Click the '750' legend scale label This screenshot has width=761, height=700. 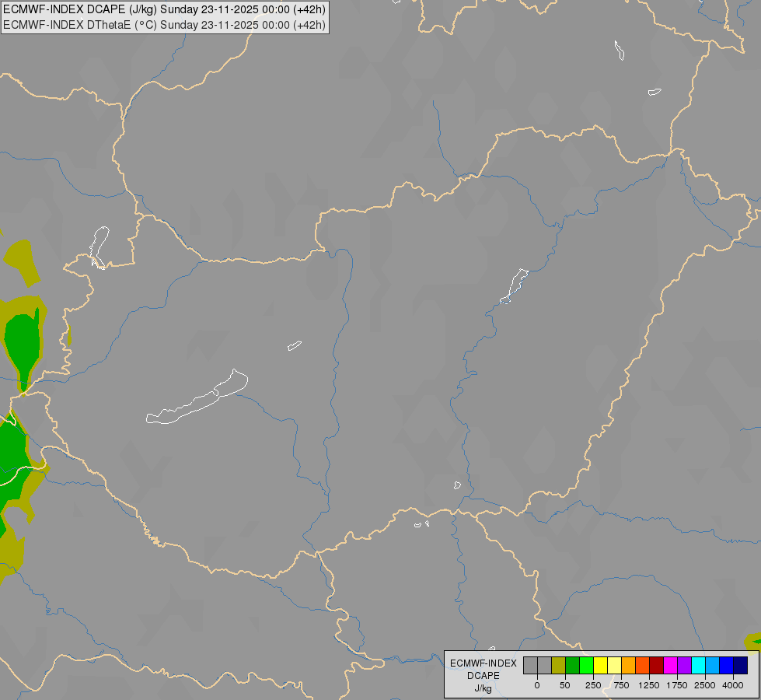click(x=621, y=685)
